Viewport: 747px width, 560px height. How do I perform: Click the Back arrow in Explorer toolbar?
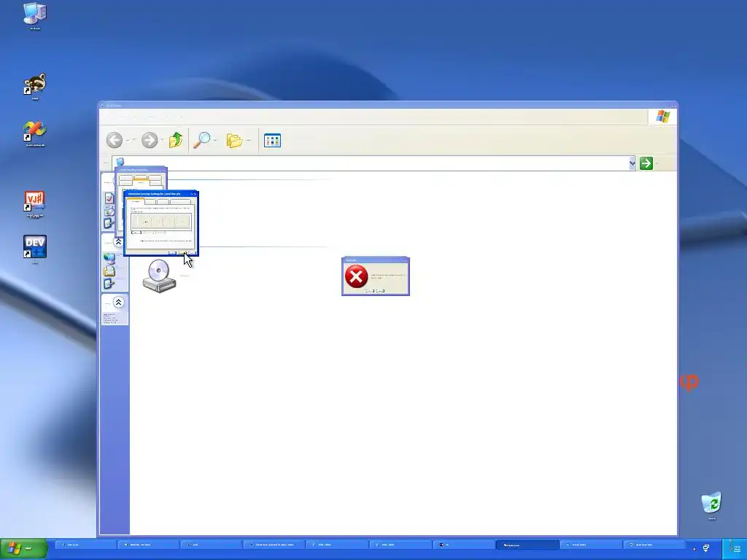[115, 140]
